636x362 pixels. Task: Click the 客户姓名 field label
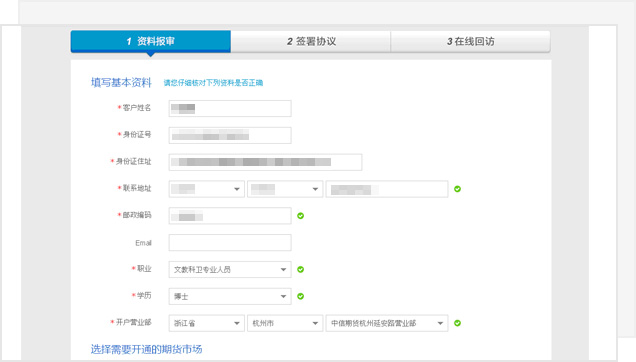tap(137, 108)
